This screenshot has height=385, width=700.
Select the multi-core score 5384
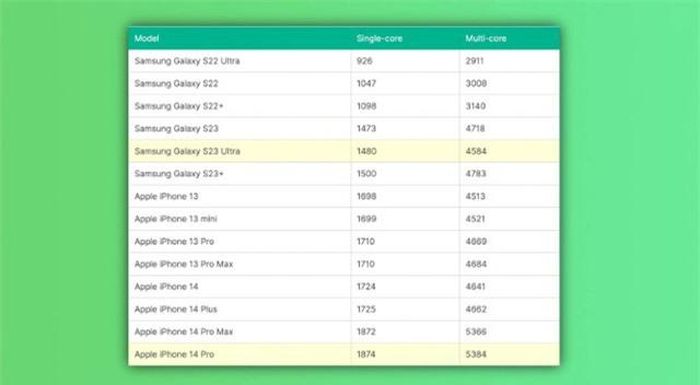click(476, 354)
